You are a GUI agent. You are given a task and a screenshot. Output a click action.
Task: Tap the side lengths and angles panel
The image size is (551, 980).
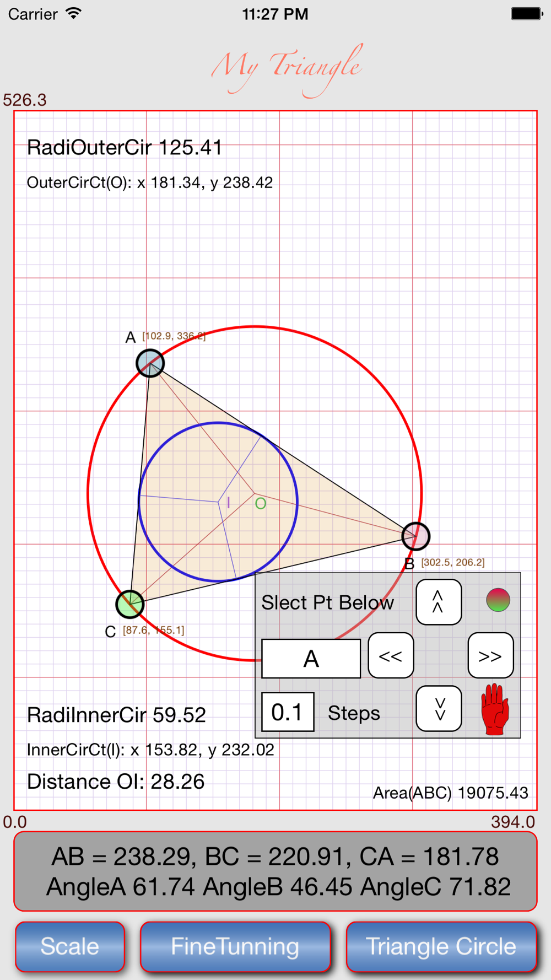[x=275, y=871]
